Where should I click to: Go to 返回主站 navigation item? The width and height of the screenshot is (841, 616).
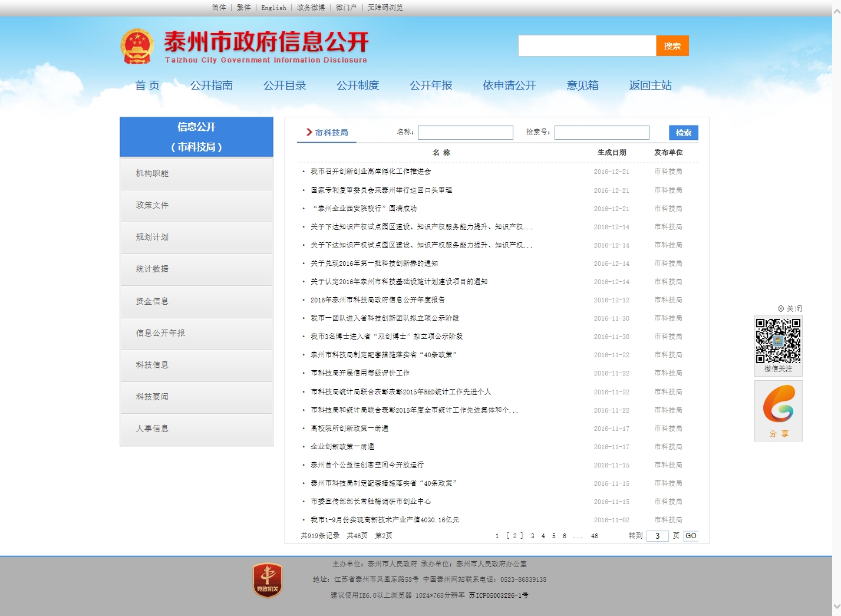tap(650, 85)
